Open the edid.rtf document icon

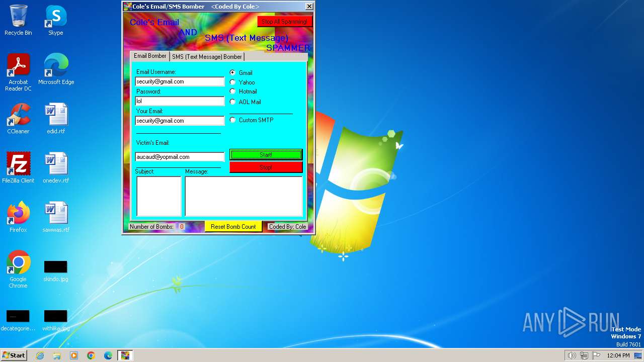[56, 118]
